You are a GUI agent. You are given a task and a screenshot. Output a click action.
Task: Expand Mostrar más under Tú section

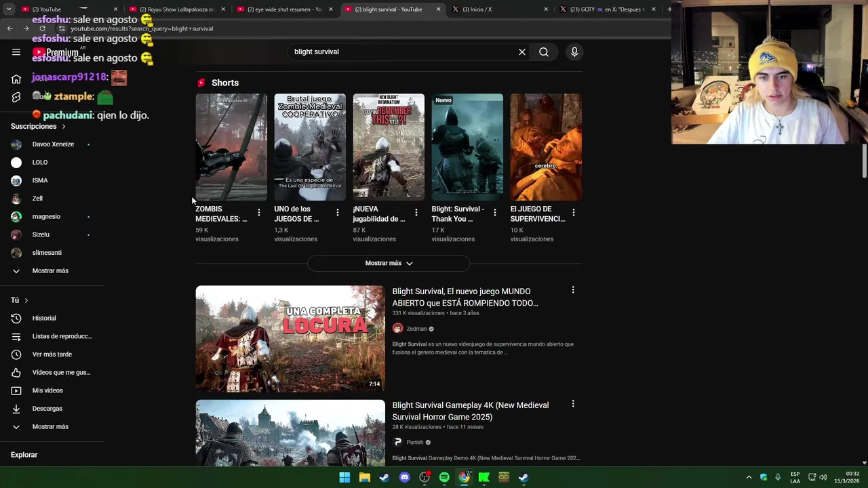click(52, 426)
